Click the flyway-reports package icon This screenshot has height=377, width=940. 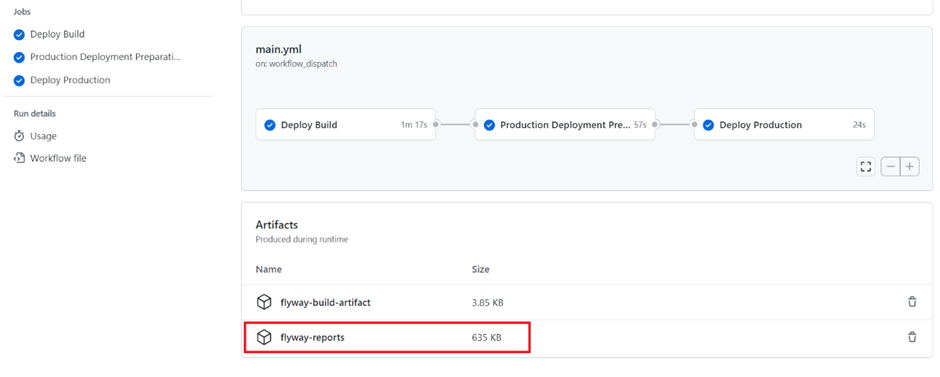coord(264,337)
